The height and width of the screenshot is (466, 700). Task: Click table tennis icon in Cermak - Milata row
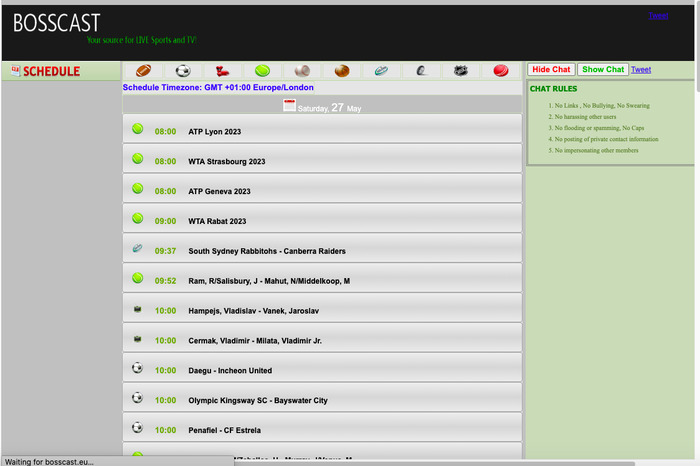[x=138, y=339]
